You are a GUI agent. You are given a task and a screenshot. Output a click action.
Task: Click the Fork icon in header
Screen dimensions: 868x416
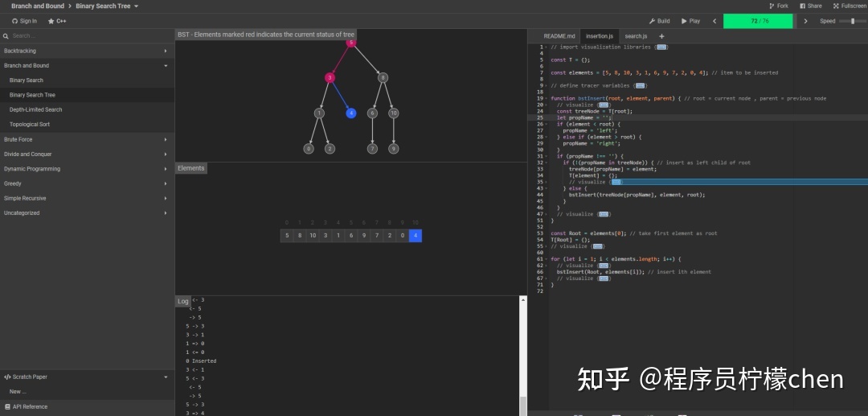(772, 6)
